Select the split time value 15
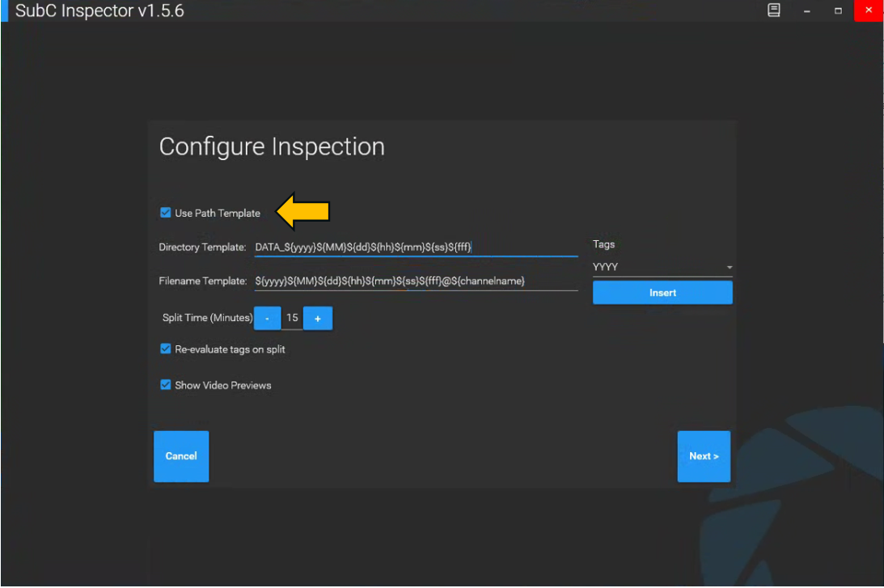This screenshot has width=884, height=588. (x=292, y=319)
